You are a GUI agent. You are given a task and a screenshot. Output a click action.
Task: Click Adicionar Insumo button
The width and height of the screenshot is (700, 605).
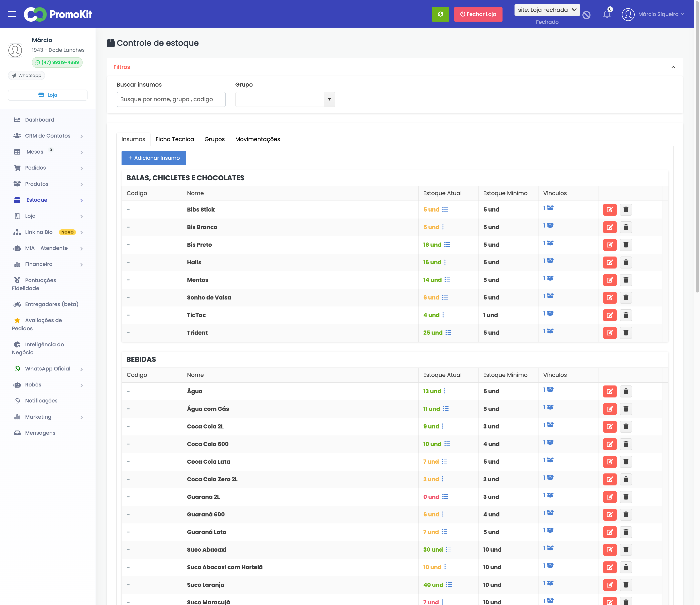[154, 158]
